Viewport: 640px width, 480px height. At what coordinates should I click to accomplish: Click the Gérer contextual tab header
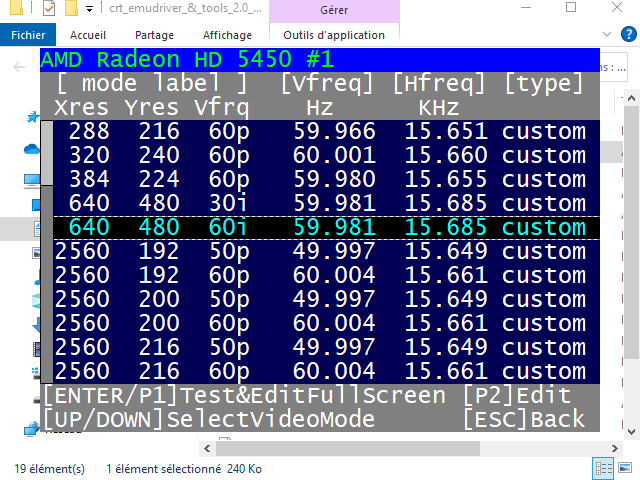tap(334, 10)
